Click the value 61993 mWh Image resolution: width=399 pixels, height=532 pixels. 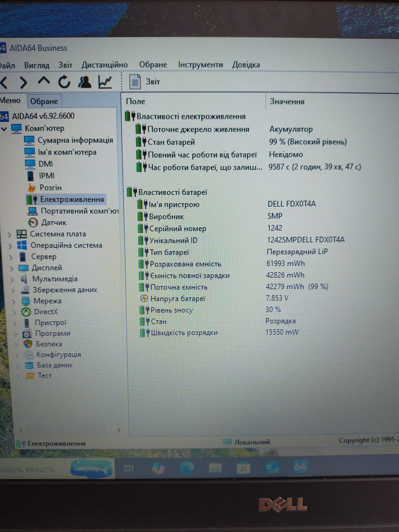285,263
